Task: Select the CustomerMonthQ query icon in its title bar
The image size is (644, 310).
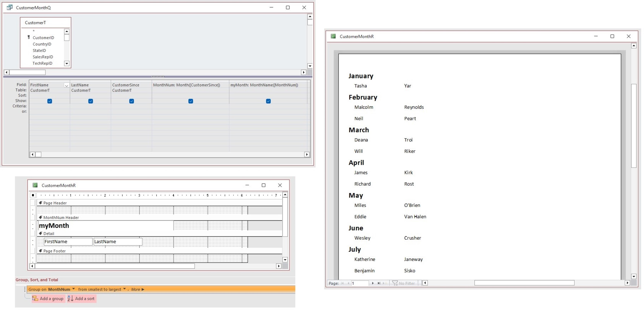Action: tap(10, 7)
